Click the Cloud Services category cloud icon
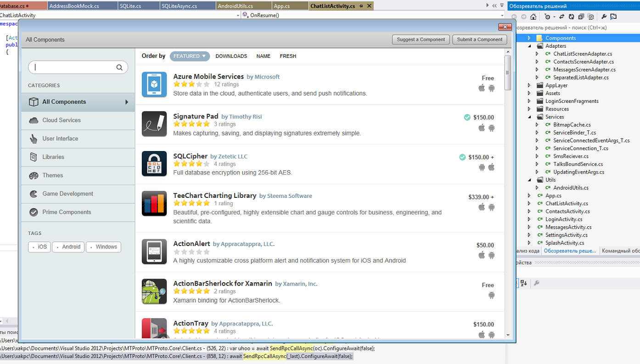Screen dimensions: 640x364 34,120
